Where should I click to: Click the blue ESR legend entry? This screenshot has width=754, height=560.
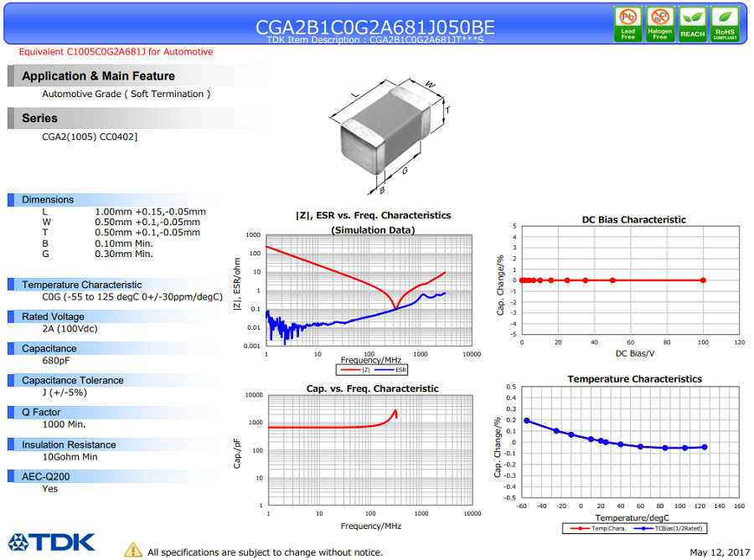coord(390,370)
